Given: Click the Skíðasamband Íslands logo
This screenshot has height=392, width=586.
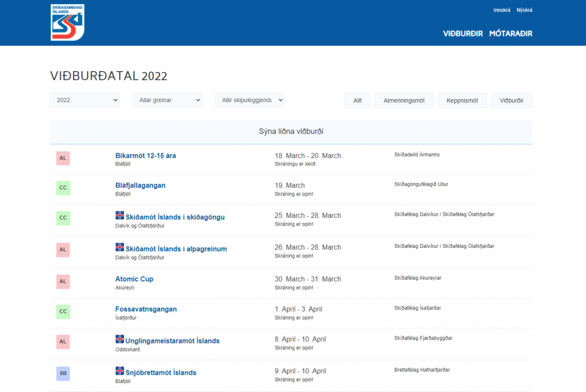Looking at the screenshot, I should click(67, 22).
